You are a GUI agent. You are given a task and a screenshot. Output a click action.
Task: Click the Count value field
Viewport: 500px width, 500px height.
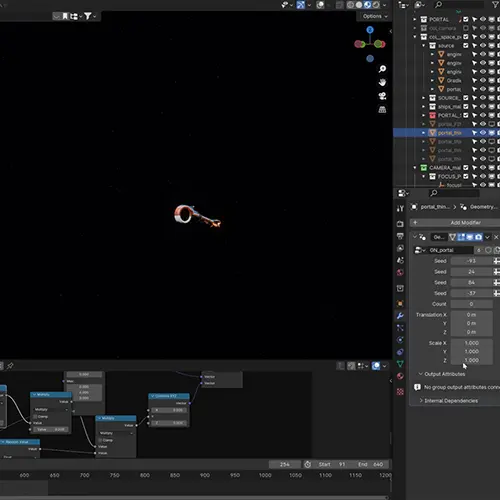[x=471, y=304]
